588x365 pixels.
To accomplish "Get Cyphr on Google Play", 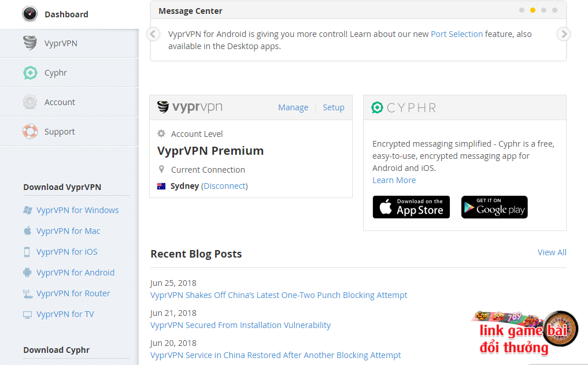I will 494,207.
